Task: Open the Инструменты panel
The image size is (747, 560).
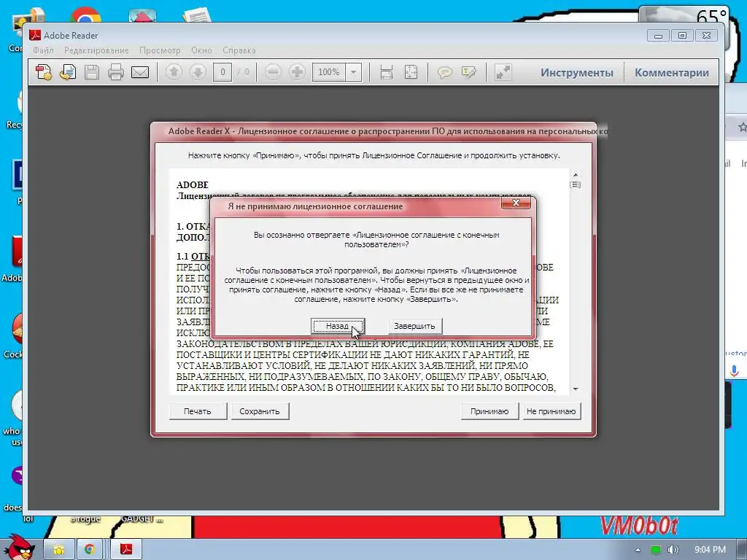Action: coord(577,73)
